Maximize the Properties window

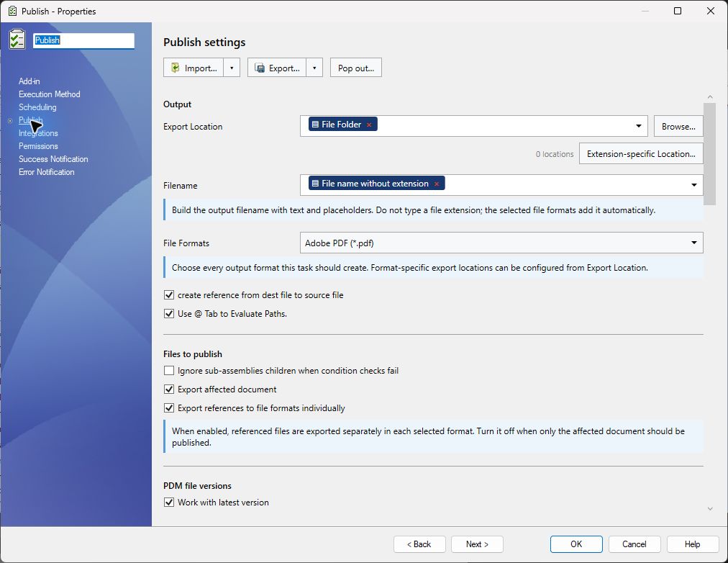[678, 11]
